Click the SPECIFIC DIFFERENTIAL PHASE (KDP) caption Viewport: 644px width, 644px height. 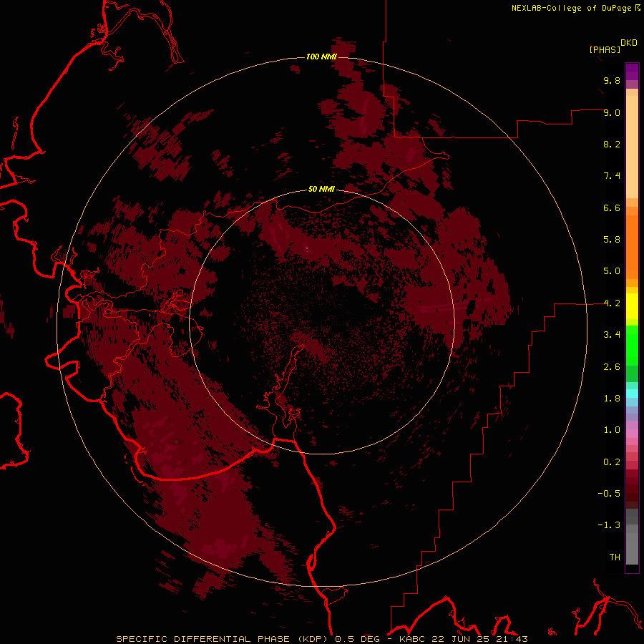(x=223, y=639)
